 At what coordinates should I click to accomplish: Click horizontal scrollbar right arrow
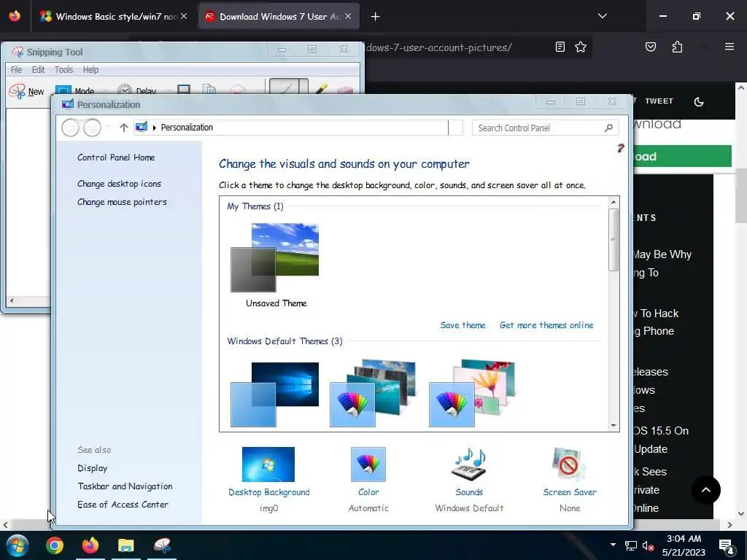point(729,525)
